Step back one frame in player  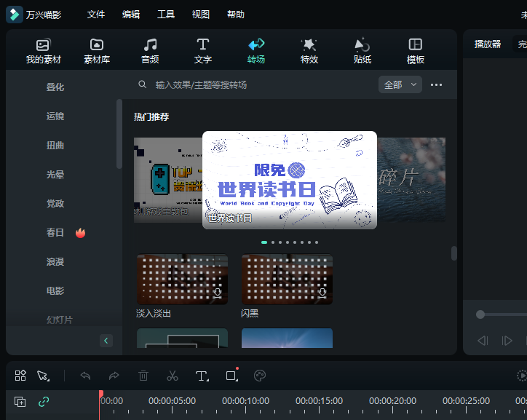tap(483, 341)
